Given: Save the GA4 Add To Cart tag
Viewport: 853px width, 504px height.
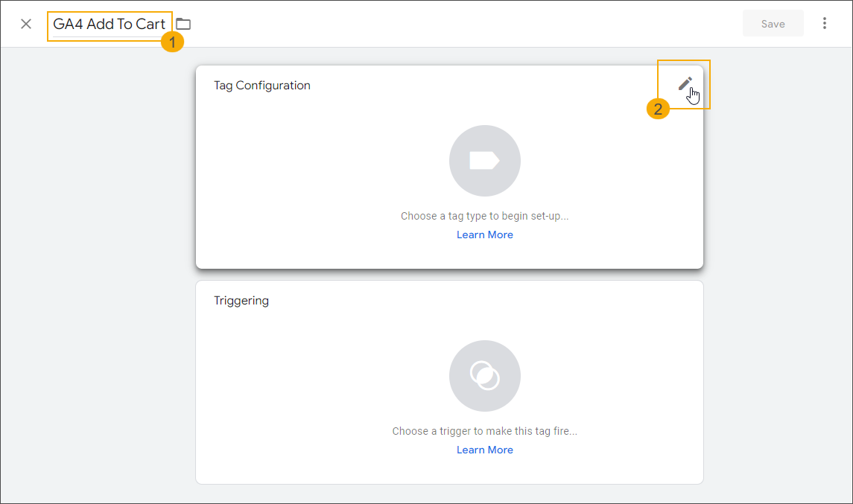Looking at the screenshot, I should coord(773,23).
